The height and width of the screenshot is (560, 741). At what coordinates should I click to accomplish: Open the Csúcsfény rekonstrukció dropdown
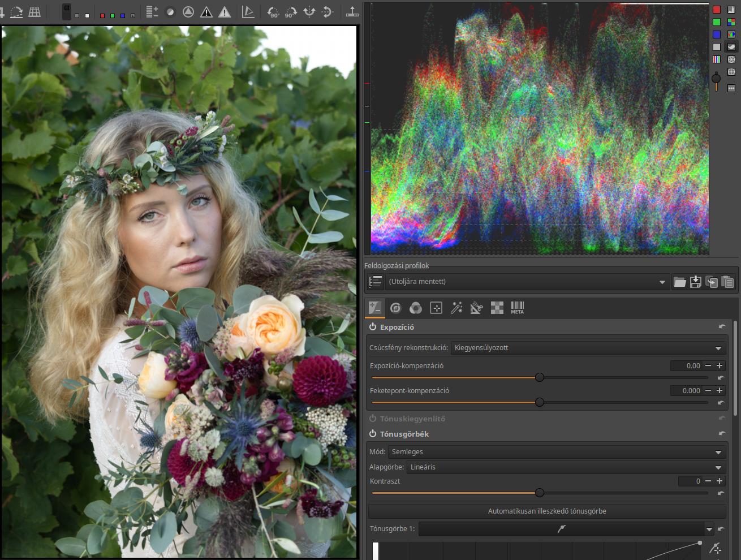click(588, 348)
